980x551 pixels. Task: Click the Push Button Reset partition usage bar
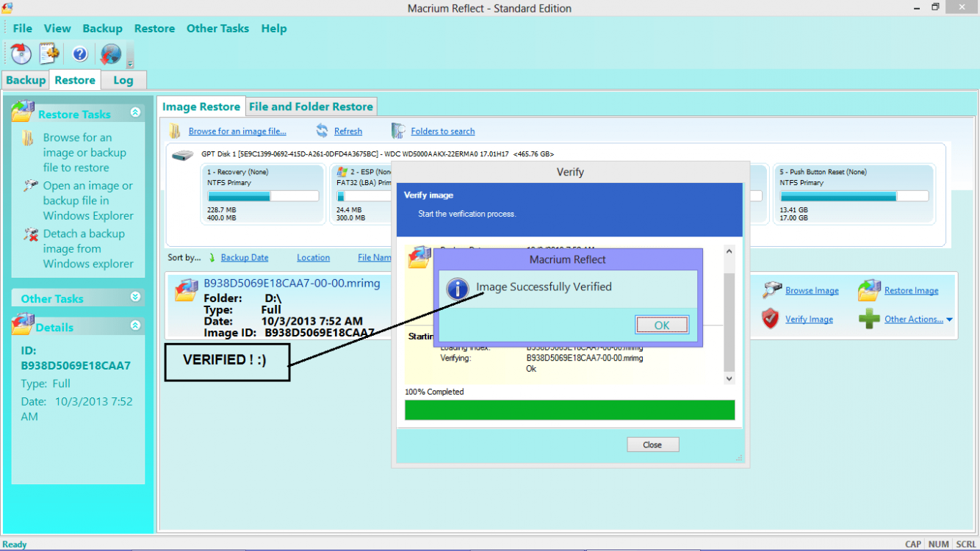point(854,196)
